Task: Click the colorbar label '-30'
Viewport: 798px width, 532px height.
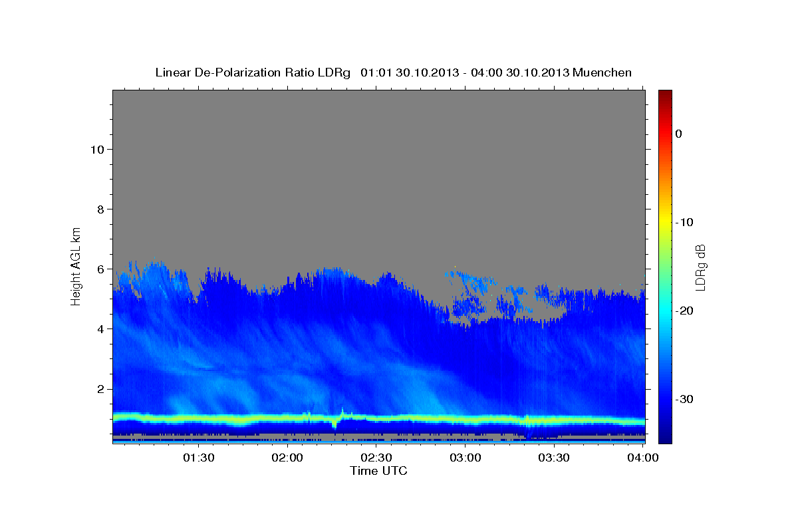Action: click(x=685, y=399)
